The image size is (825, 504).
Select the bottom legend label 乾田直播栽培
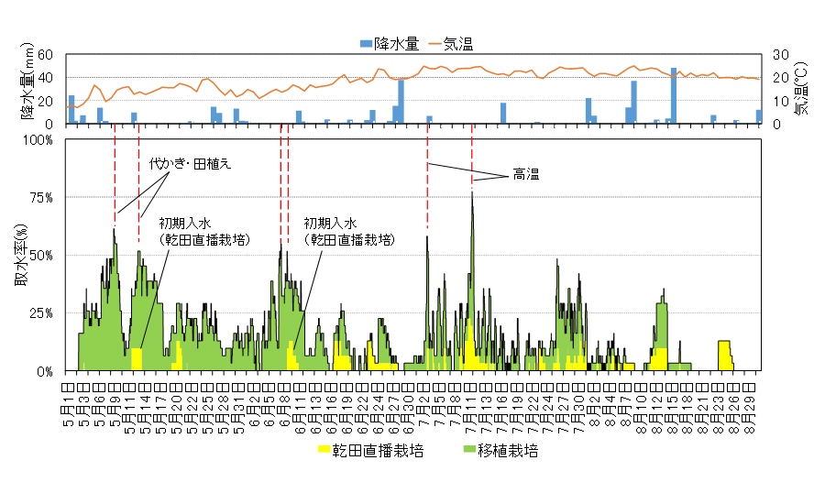pos(378,450)
